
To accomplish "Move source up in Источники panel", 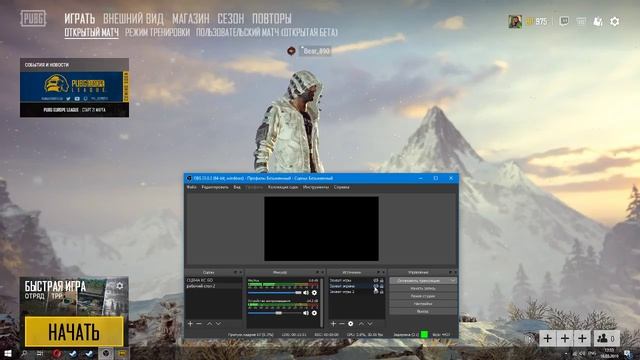I will pos(361,324).
